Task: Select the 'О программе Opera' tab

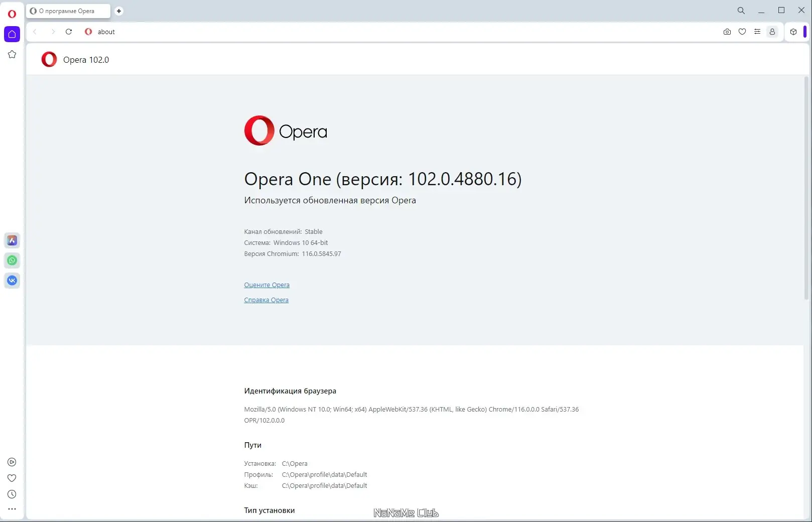Action: (x=68, y=11)
